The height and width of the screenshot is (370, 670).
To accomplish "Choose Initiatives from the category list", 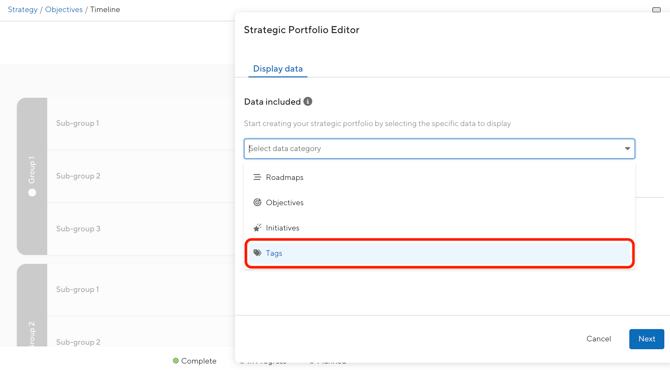I will tap(440, 228).
